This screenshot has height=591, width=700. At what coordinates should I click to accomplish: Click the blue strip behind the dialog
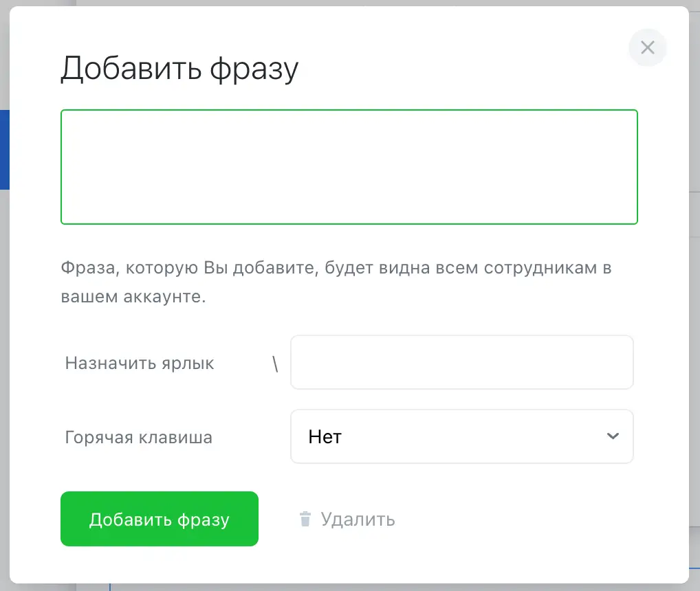coord(4,150)
